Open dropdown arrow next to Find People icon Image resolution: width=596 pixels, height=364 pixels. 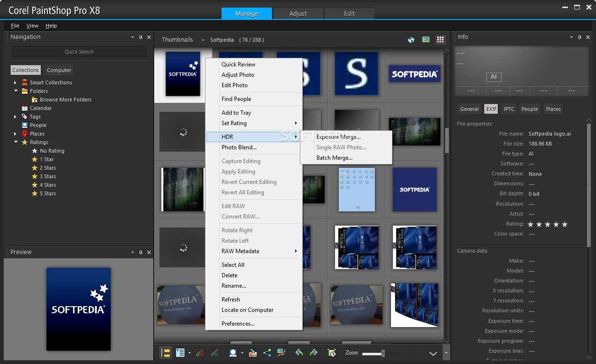point(242,353)
